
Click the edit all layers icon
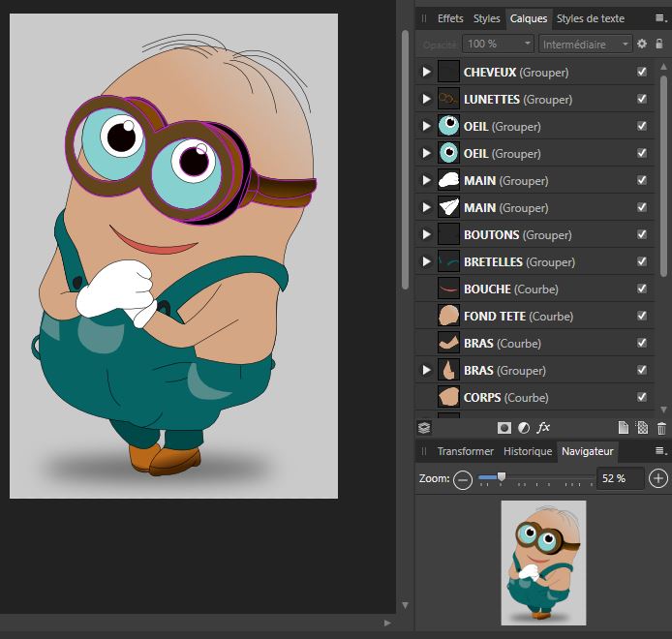pyautogui.click(x=424, y=428)
